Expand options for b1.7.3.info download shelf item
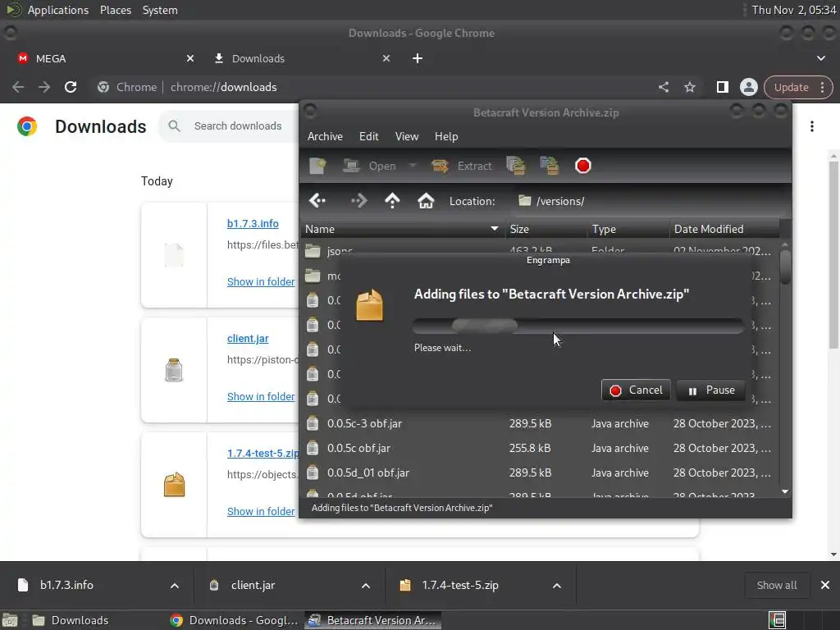This screenshot has height=630, width=840. coord(175,586)
